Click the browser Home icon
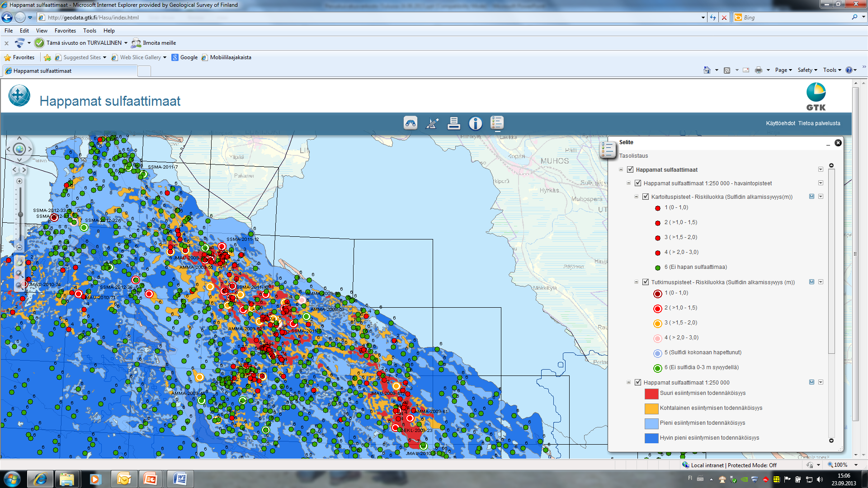This screenshot has width=868, height=488. point(707,70)
